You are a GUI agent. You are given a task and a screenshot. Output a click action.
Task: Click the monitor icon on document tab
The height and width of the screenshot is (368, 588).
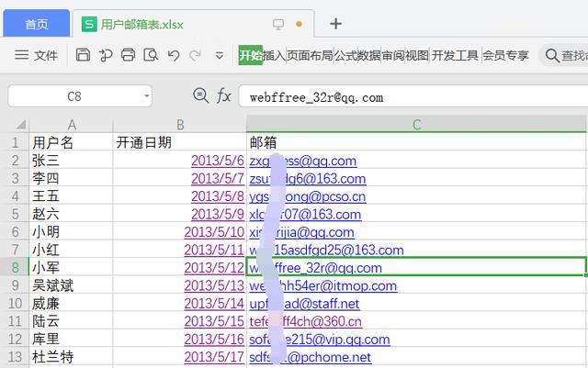tap(278, 25)
